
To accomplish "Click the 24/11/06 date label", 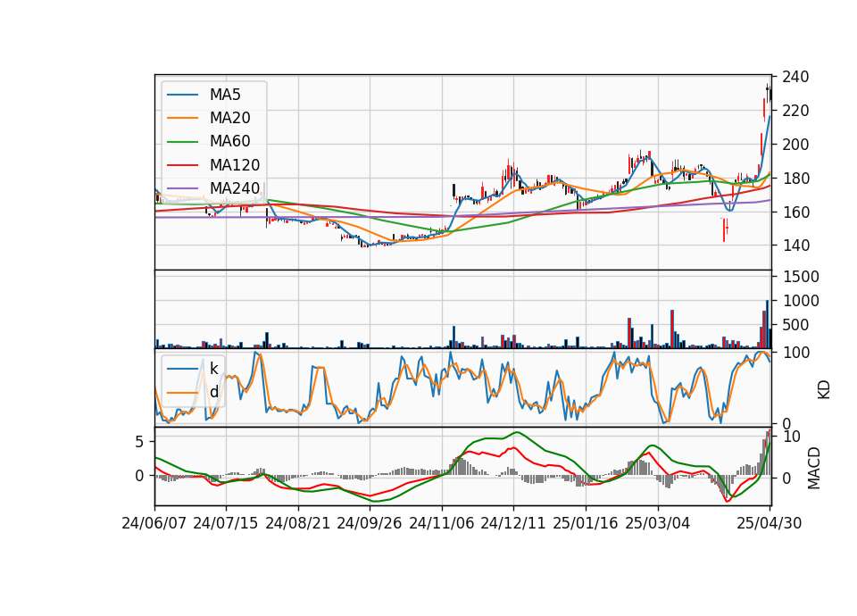I will [x=442, y=523].
